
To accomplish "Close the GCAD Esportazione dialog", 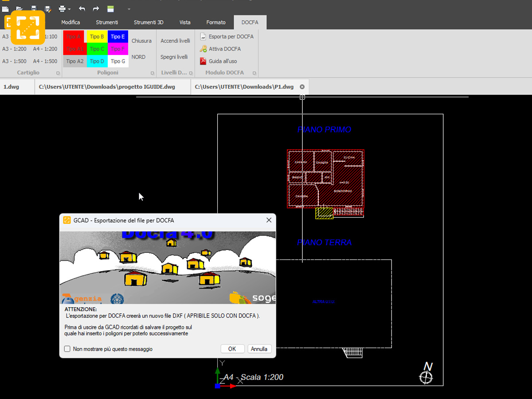I will click(269, 220).
